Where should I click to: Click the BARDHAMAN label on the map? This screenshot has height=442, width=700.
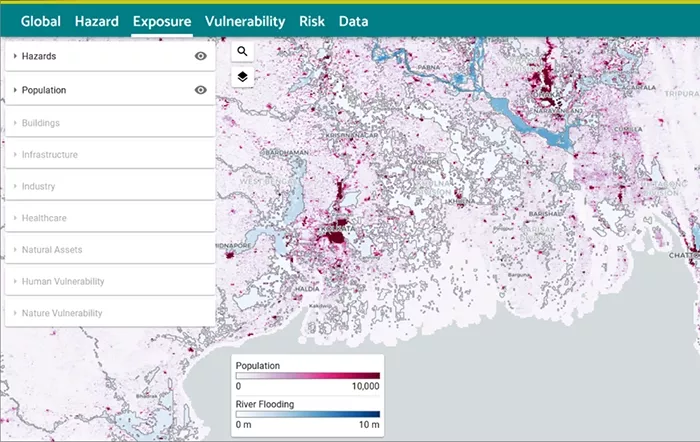287,152
